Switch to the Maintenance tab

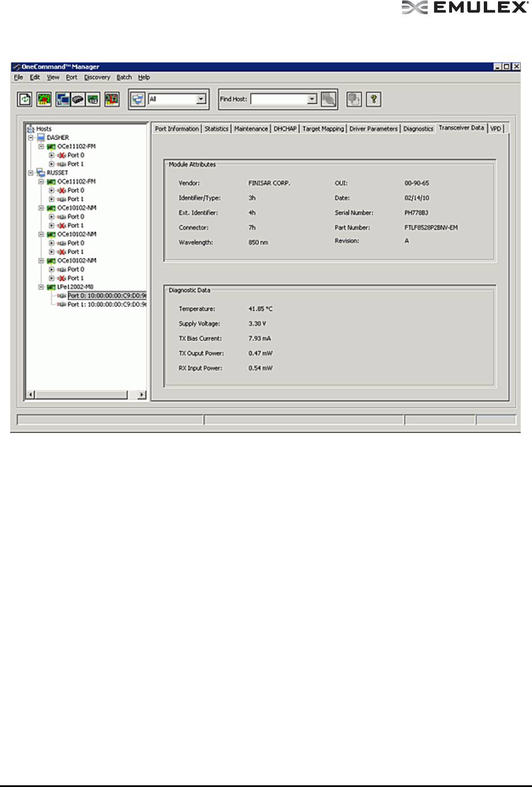pos(251,129)
